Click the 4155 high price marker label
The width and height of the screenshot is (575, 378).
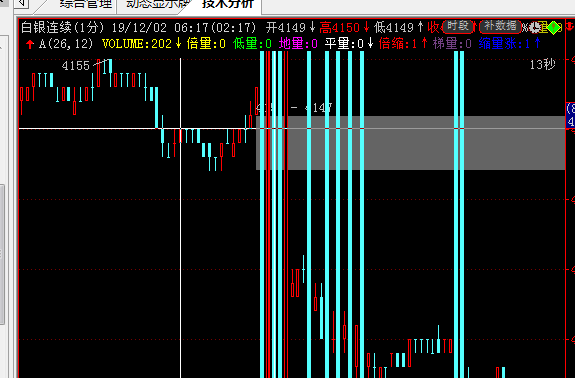76,66
